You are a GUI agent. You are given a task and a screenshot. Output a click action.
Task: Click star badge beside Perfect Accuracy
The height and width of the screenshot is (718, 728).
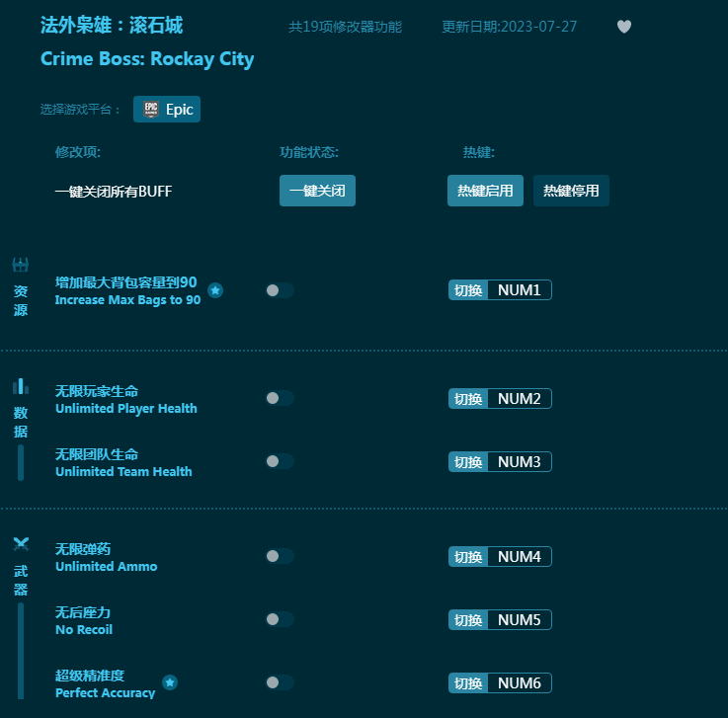[x=170, y=682]
